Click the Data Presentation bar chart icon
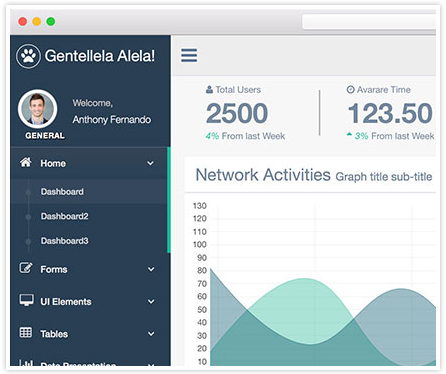Screen dimensions: 446x374 pos(26,363)
